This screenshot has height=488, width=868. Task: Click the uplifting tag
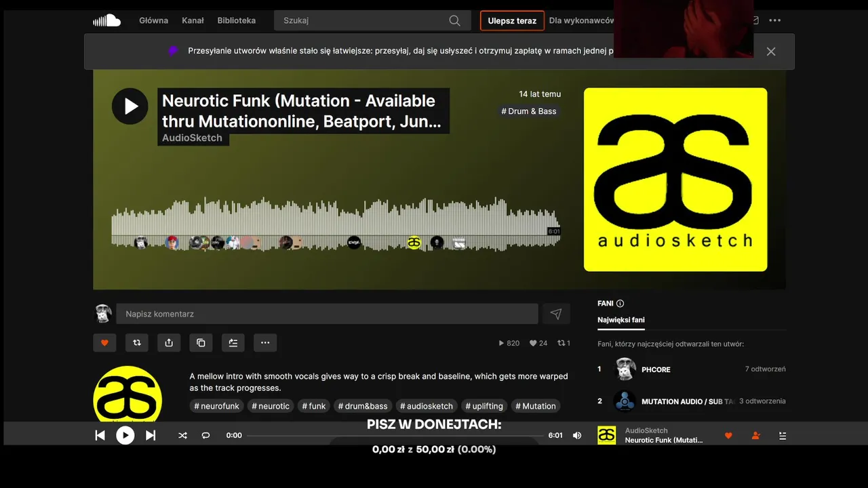(484, 406)
